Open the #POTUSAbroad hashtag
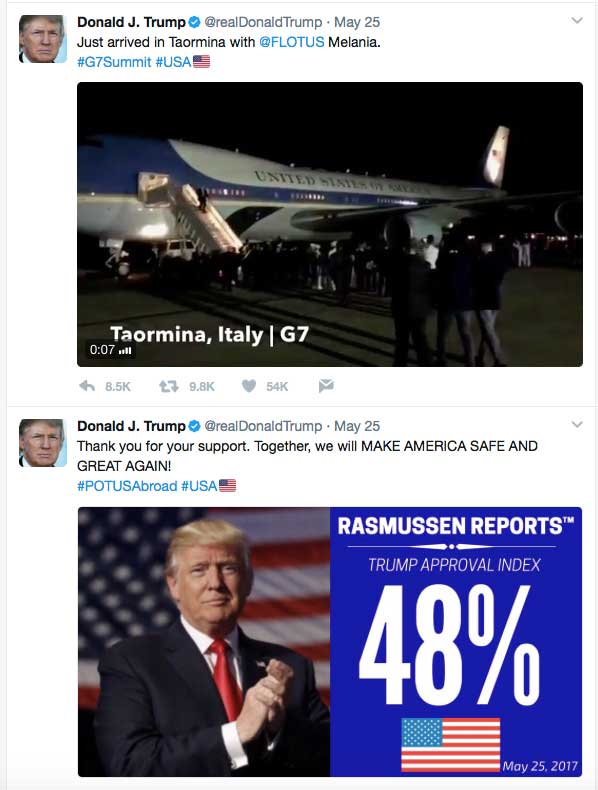The height and width of the screenshot is (790, 598). tap(127, 486)
